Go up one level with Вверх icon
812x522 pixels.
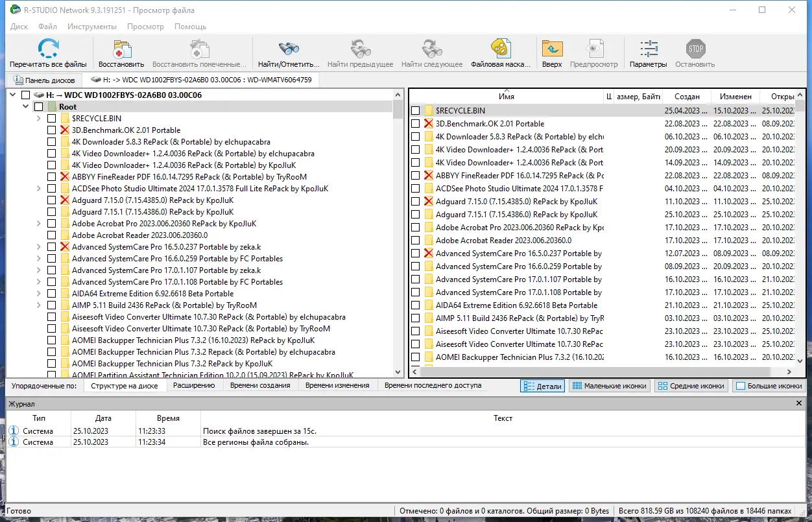(552, 49)
